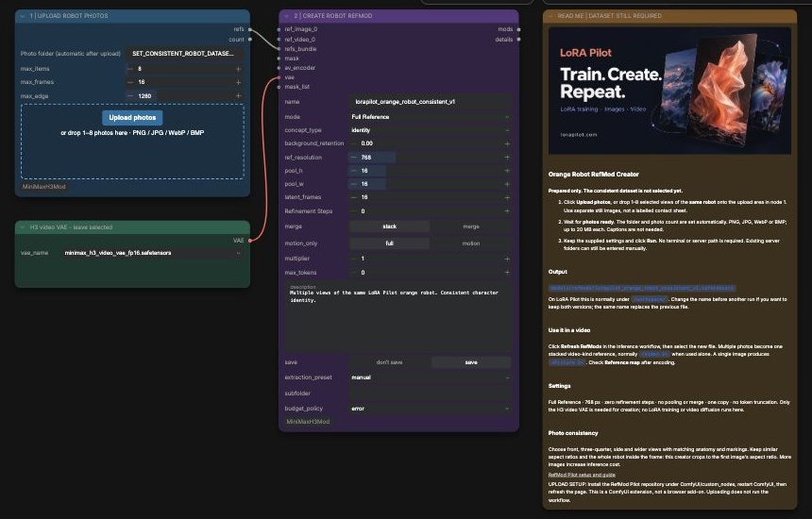Increase max_frames with plus icon
Viewport: 812px width, 519px height.
[238, 82]
